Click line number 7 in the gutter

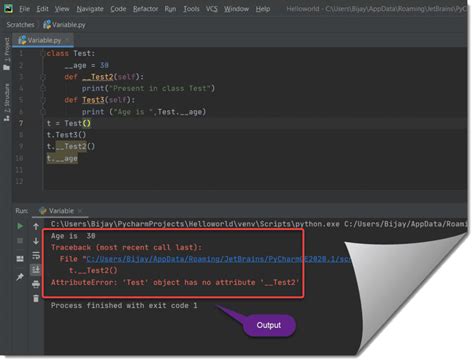pos(21,123)
